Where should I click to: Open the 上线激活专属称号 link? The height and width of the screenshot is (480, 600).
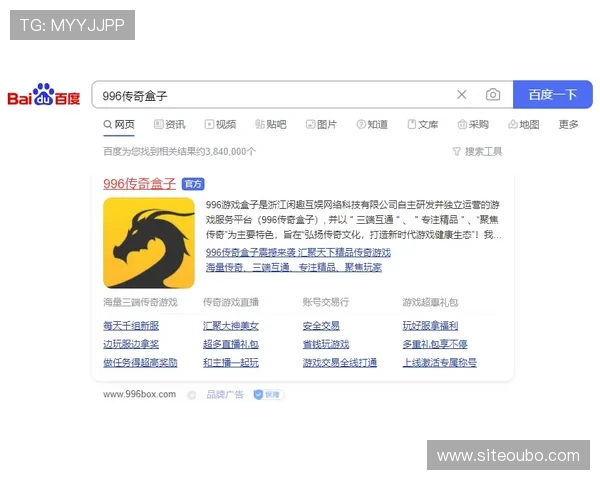(440, 362)
